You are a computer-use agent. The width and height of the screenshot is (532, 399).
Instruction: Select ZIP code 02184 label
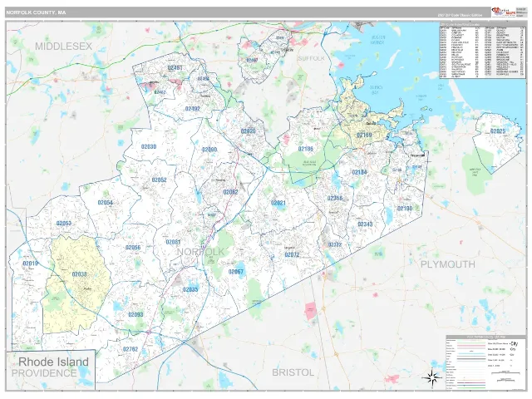point(359,172)
